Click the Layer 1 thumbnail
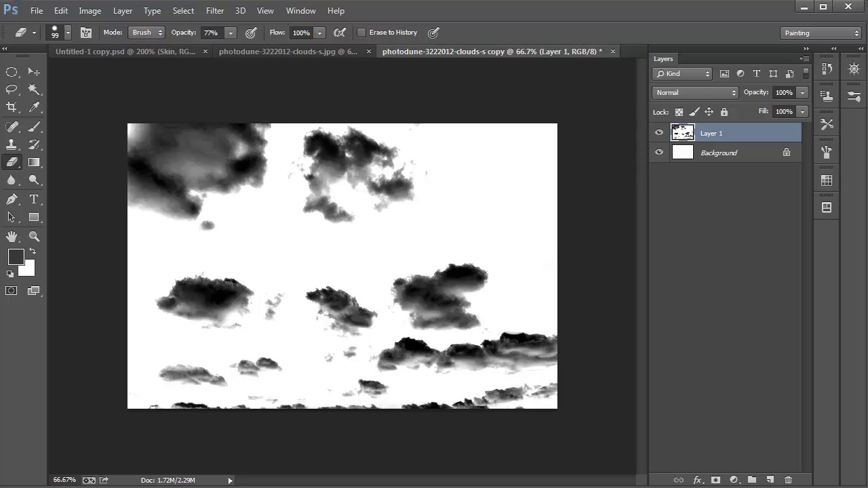This screenshot has height=488, width=868. click(683, 133)
